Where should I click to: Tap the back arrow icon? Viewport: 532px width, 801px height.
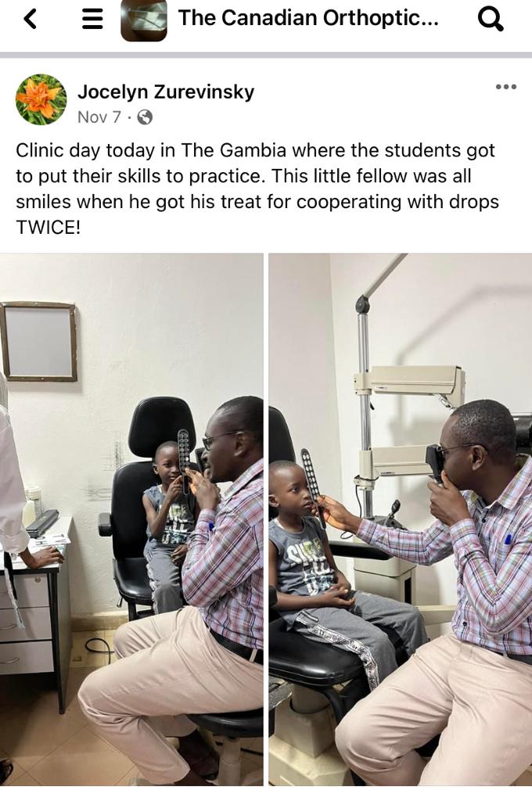click(x=31, y=19)
